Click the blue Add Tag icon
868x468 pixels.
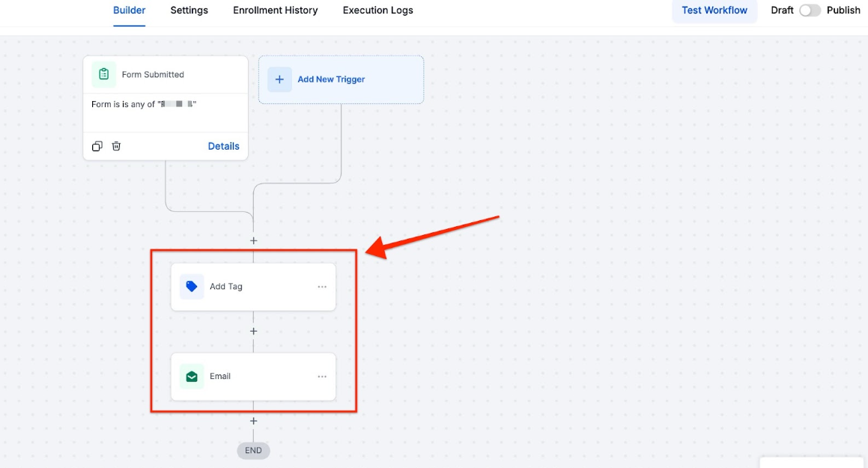point(192,286)
